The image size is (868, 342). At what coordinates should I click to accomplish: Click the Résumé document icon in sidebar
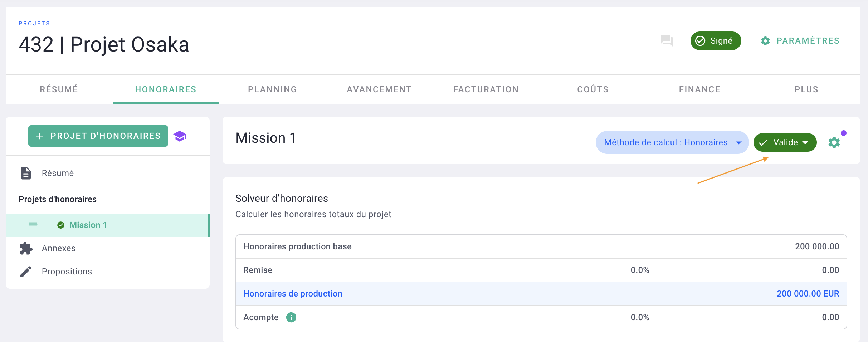click(x=26, y=173)
